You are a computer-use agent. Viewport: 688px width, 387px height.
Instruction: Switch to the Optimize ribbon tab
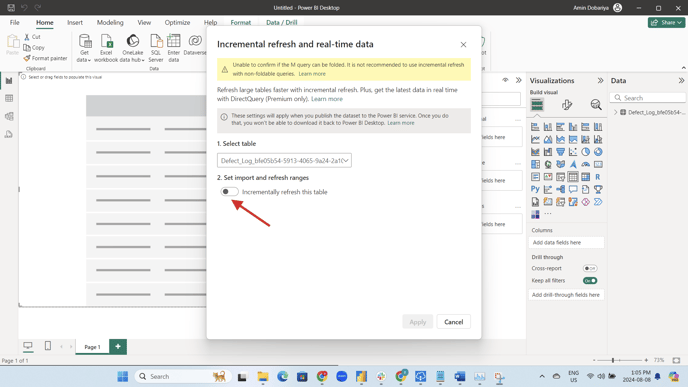click(x=177, y=22)
